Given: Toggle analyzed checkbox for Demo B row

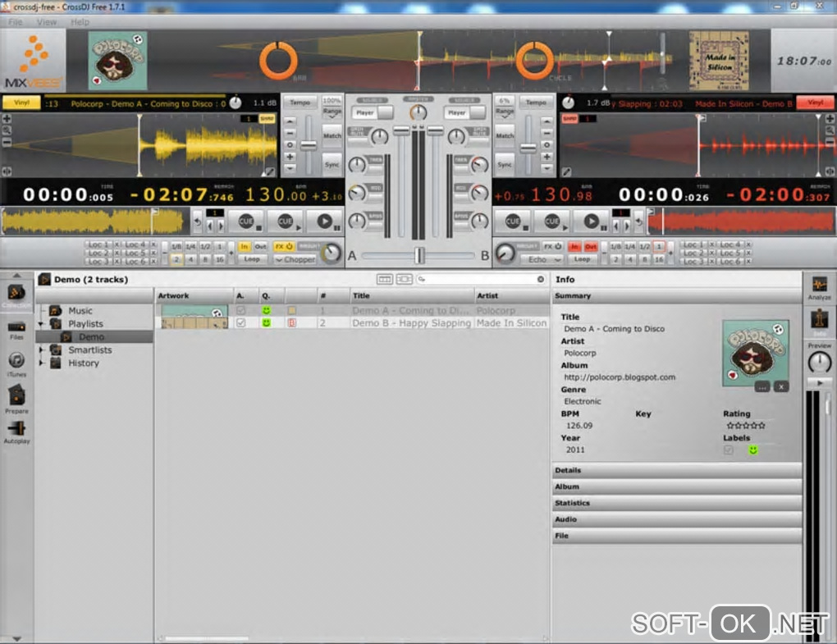Looking at the screenshot, I should 240,322.
